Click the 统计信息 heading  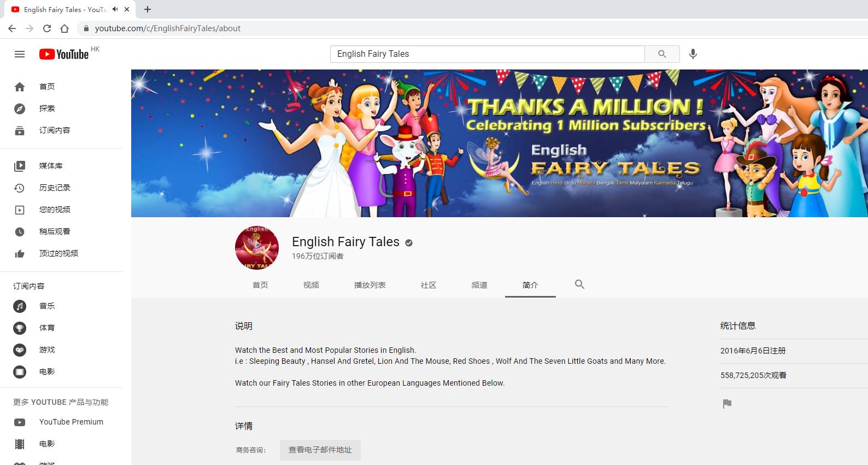(738, 326)
